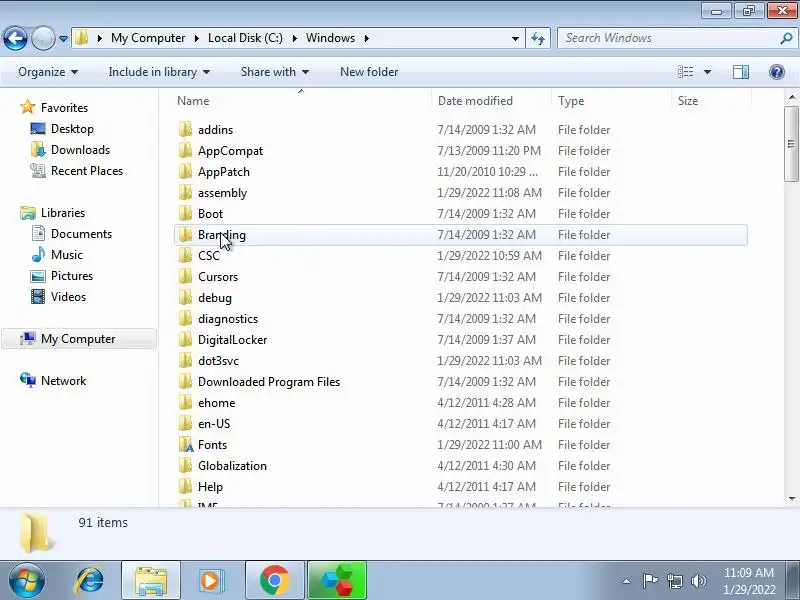
Task: Click the search magnifier icon
Action: [x=786, y=38]
